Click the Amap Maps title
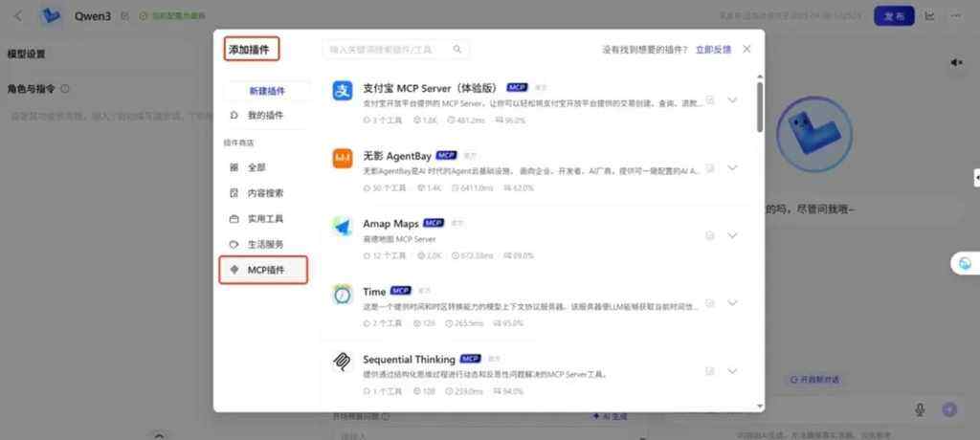Screen dimensions: 980x440 coord(390,223)
